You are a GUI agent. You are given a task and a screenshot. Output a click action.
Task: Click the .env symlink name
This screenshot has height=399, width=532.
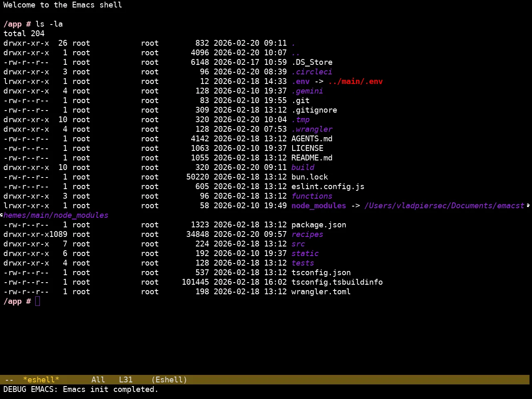tap(300, 81)
